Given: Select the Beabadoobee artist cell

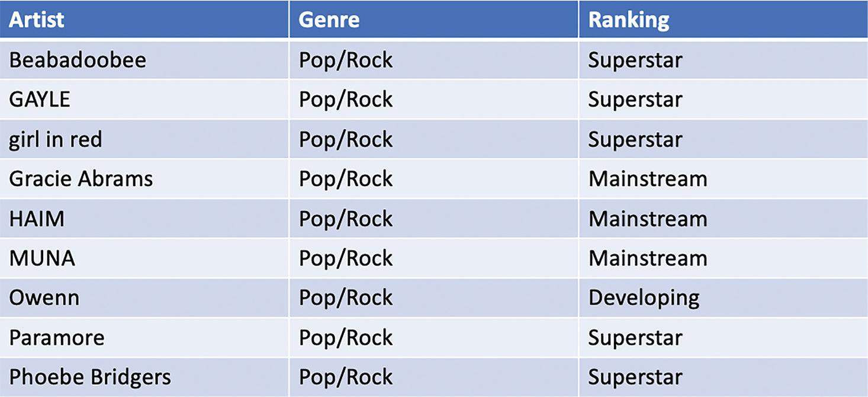Looking at the screenshot, I should click(78, 60).
